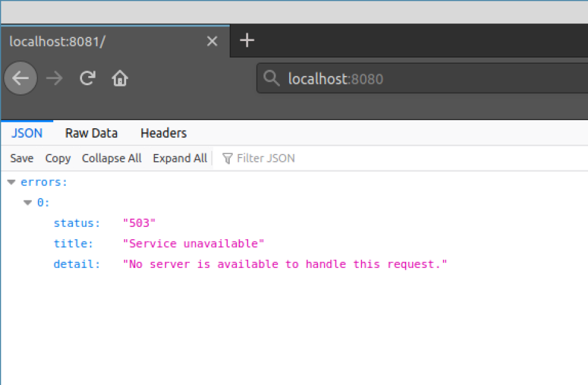Open the home page icon
588x385 pixels.
point(119,78)
